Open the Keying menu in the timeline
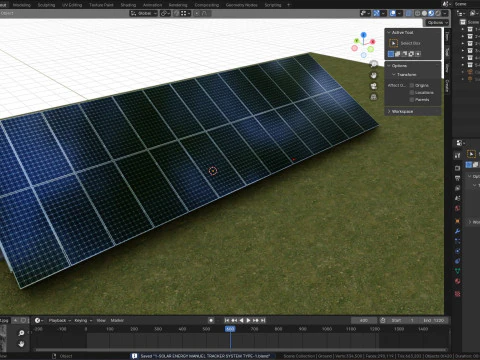Screen dimensions: 480x360 point(83,320)
